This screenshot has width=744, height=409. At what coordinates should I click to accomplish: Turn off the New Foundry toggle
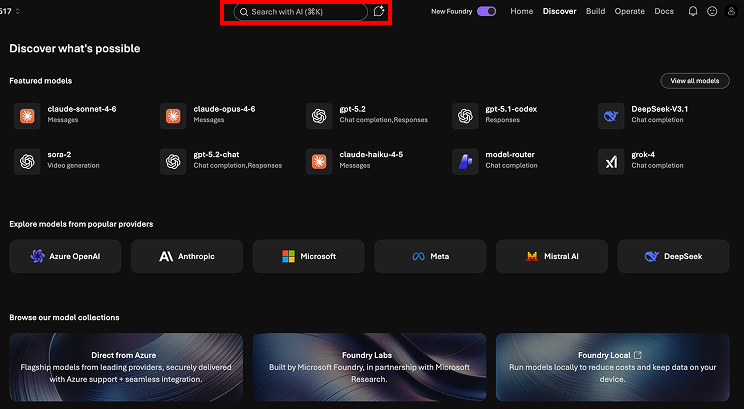(487, 11)
